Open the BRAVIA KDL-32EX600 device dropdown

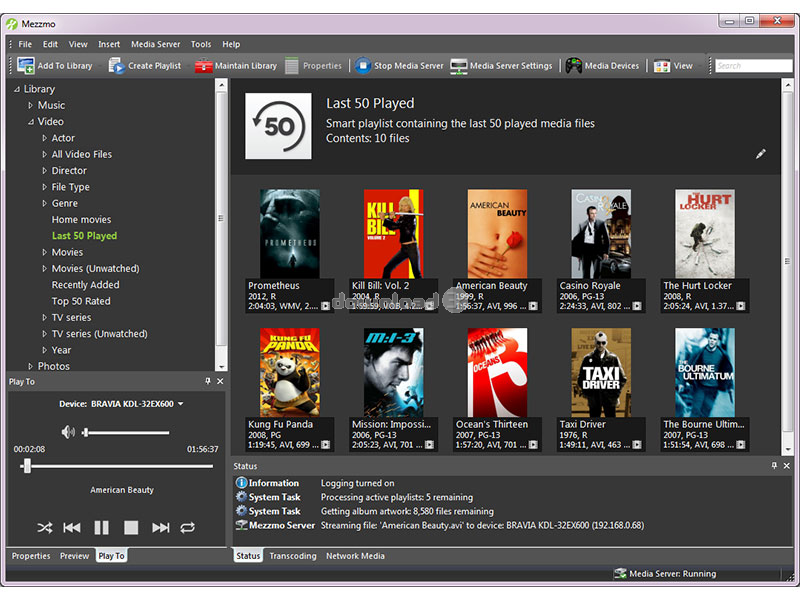(x=180, y=405)
